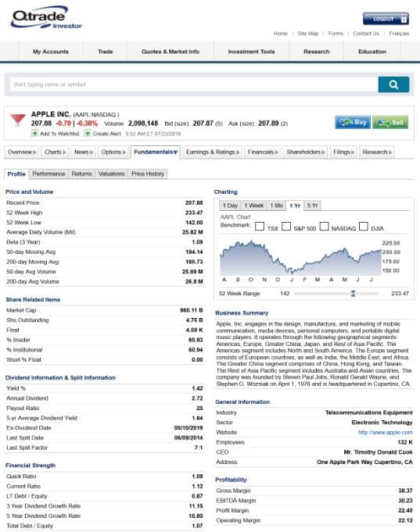Open the Trade menu
The height and width of the screenshot is (532, 420).
[x=105, y=52]
